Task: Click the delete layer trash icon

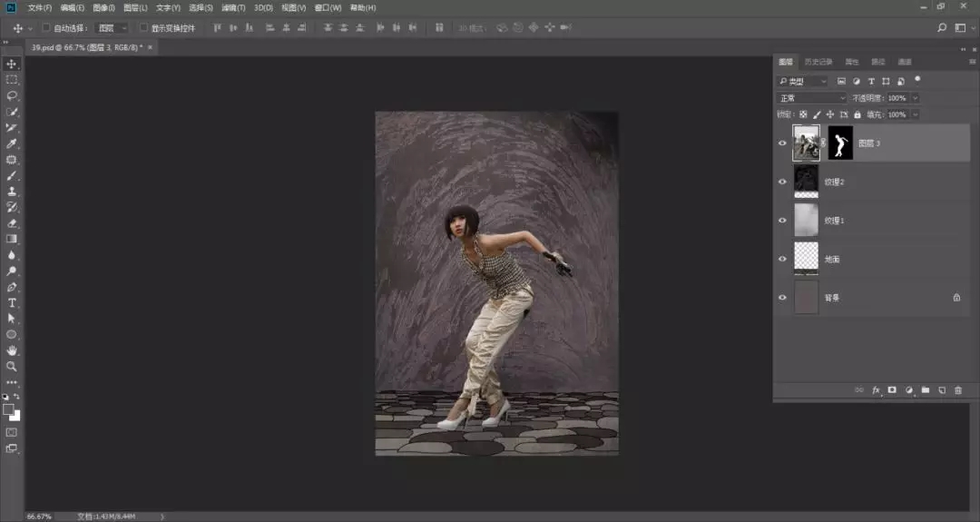Action: [958, 390]
